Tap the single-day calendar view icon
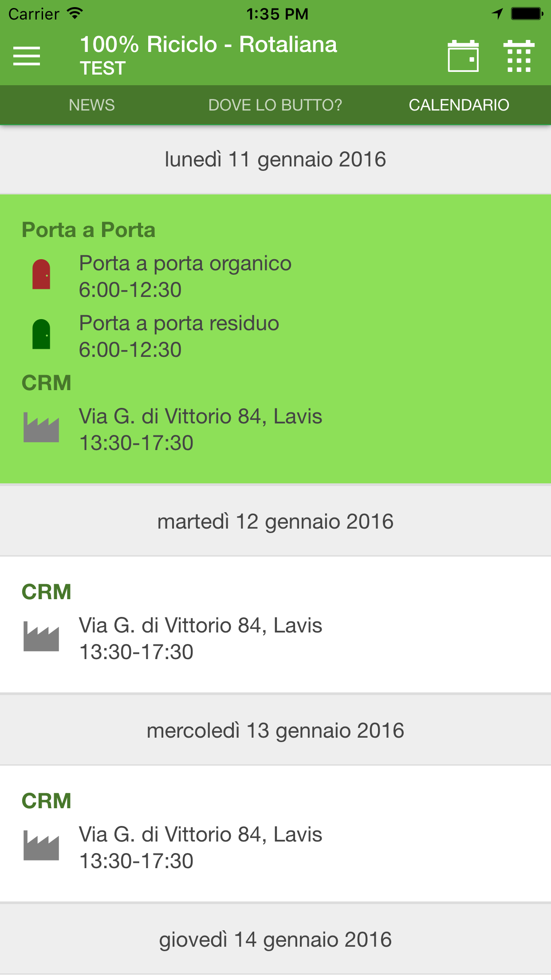The width and height of the screenshot is (551, 980). [x=463, y=56]
